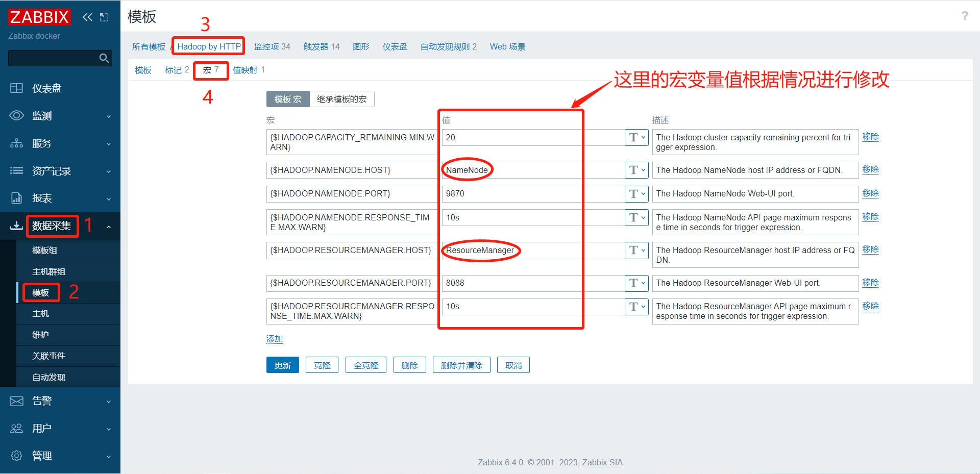Switch to 继承模板的宏 view

[341, 99]
